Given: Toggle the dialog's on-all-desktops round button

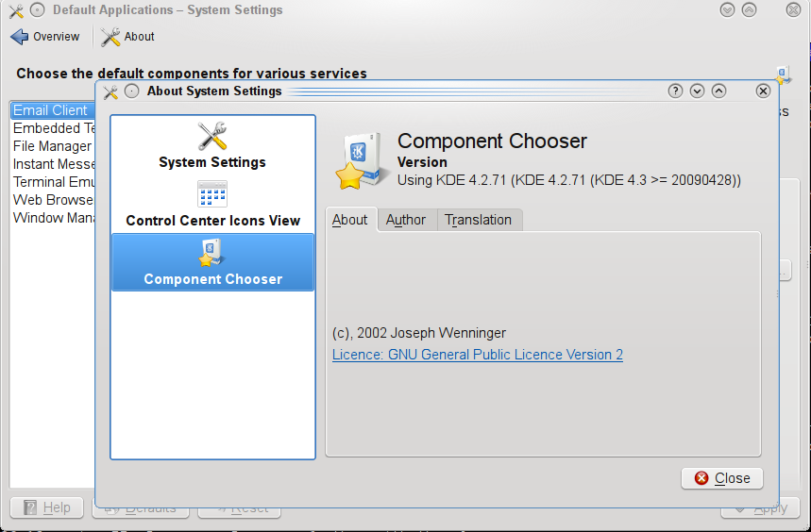Looking at the screenshot, I should 131,91.
